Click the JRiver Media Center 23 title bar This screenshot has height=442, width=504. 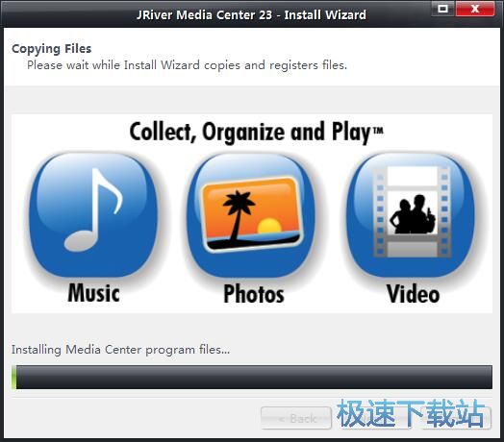coord(251,14)
